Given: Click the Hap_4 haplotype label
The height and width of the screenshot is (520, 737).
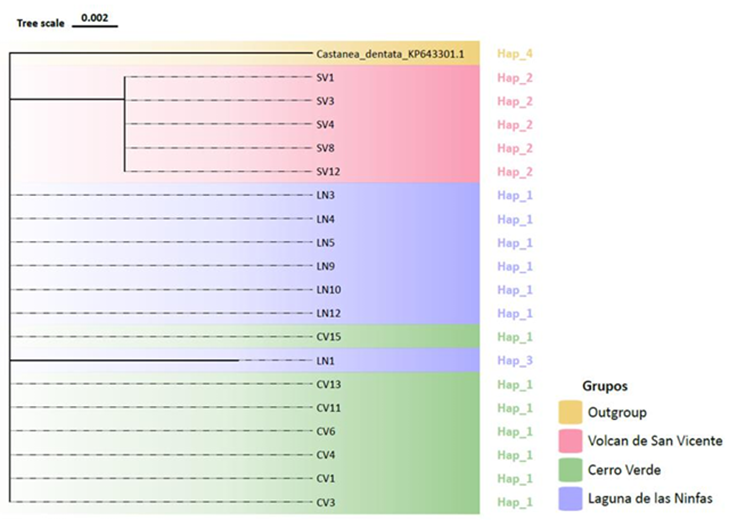Looking at the screenshot, I should pos(515,53).
